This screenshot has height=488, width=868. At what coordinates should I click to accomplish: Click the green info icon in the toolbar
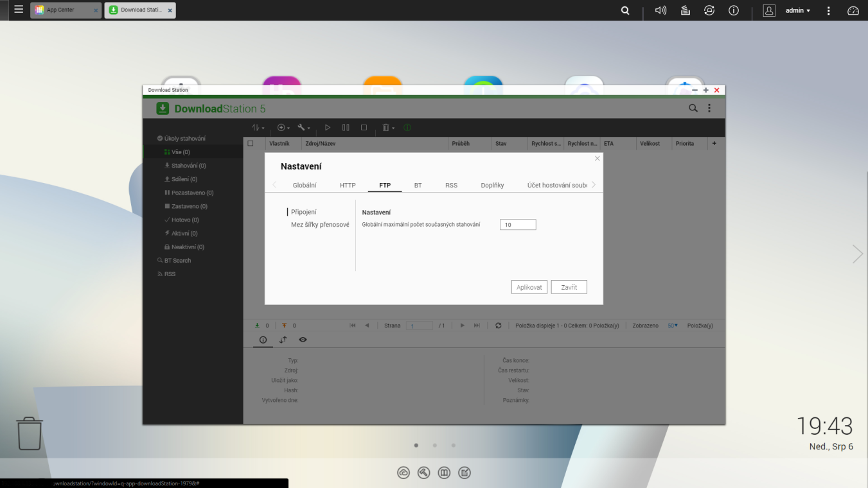pos(407,128)
